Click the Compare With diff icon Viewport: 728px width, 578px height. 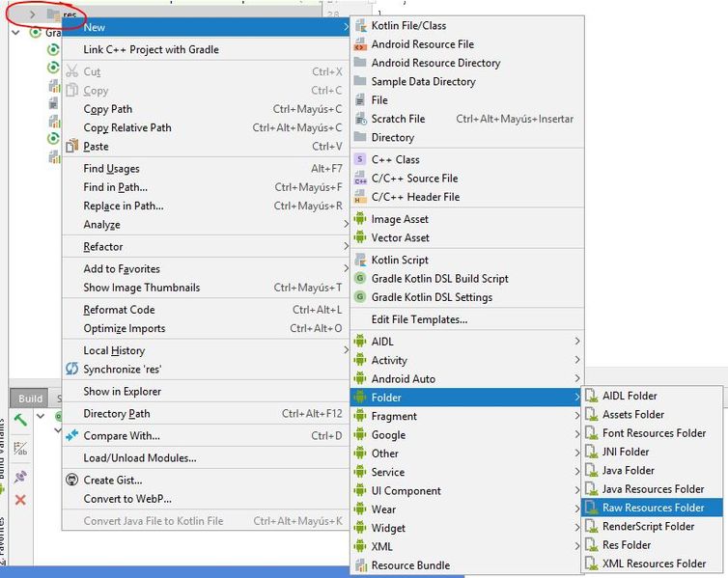(72, 435)
